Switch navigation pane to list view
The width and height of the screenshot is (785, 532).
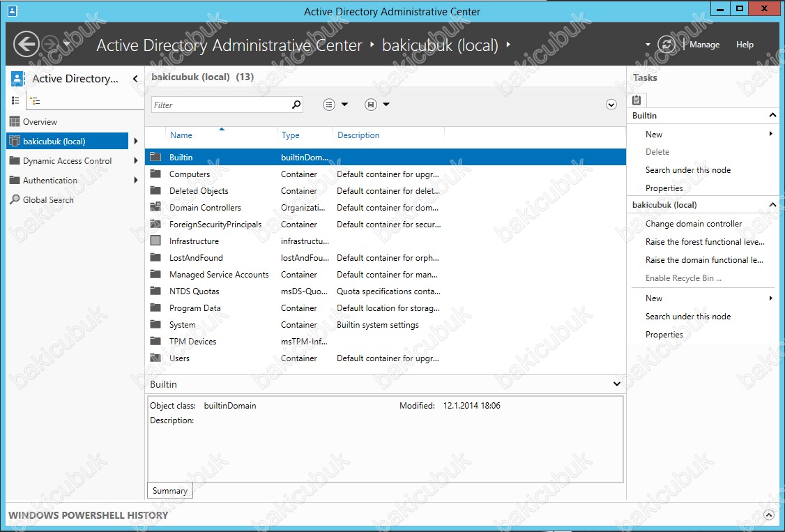point(15,100)
